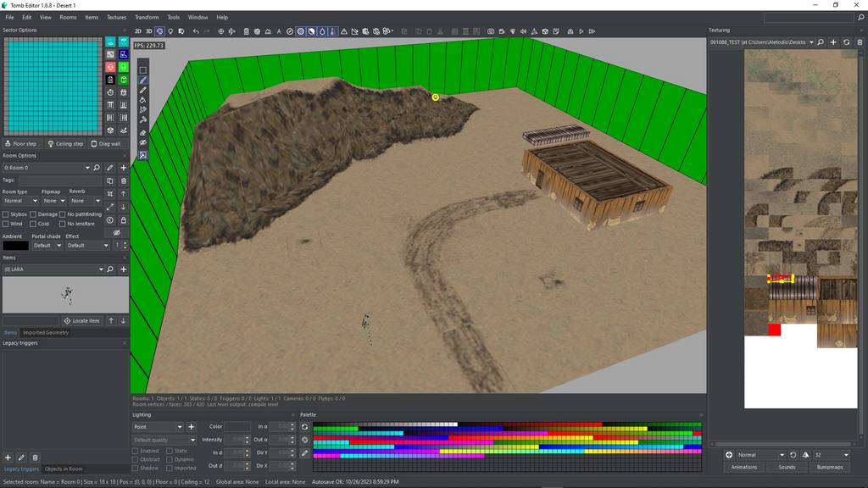Click the Undo arrow in the toolbar
Image resolution: width=868 pixels, height=488 pixels.
(x=196, y=31)
